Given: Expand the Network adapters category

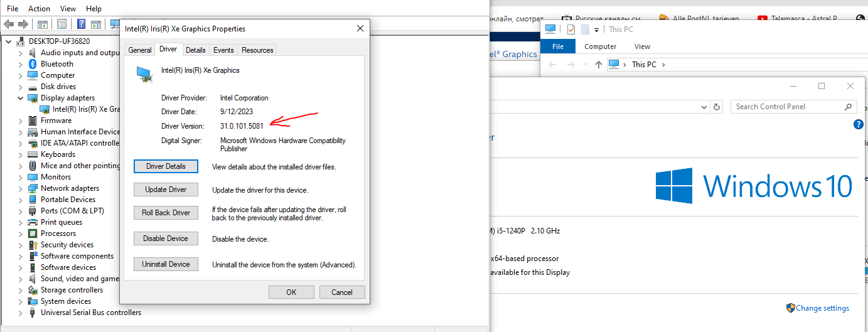Looking at the screenshot, I should [x=21, y=188].
